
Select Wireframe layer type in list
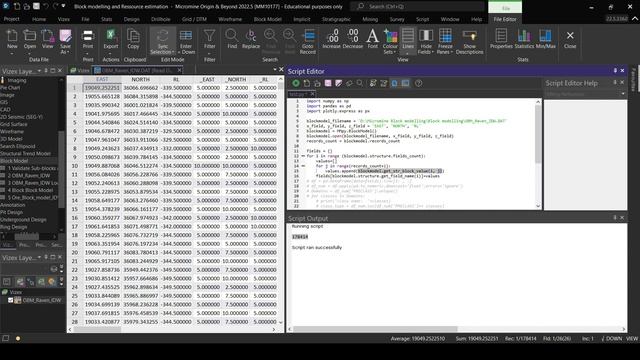point(12,131)
